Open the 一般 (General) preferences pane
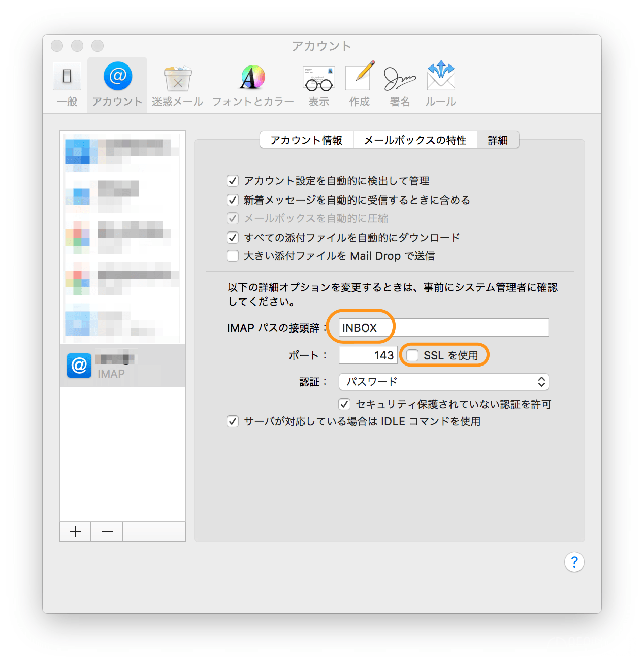 (x=67, y=84)
